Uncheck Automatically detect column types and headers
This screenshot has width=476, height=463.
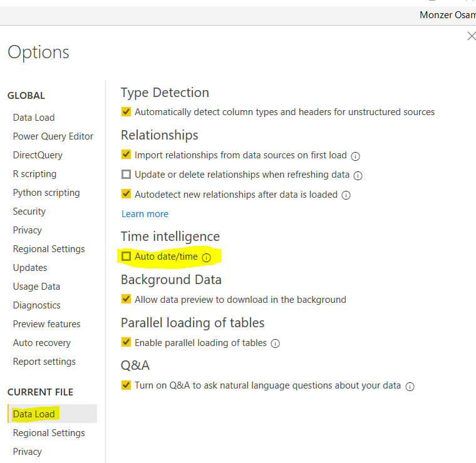click(127, 112)
